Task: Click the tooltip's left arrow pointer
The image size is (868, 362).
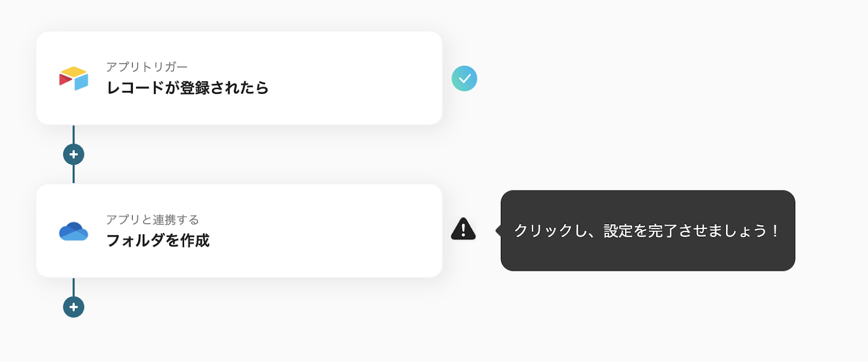Action: [x=498, y=231]
